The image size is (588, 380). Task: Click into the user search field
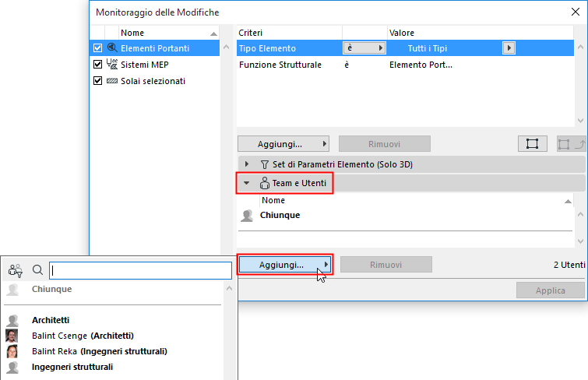(x=141, y=270)
